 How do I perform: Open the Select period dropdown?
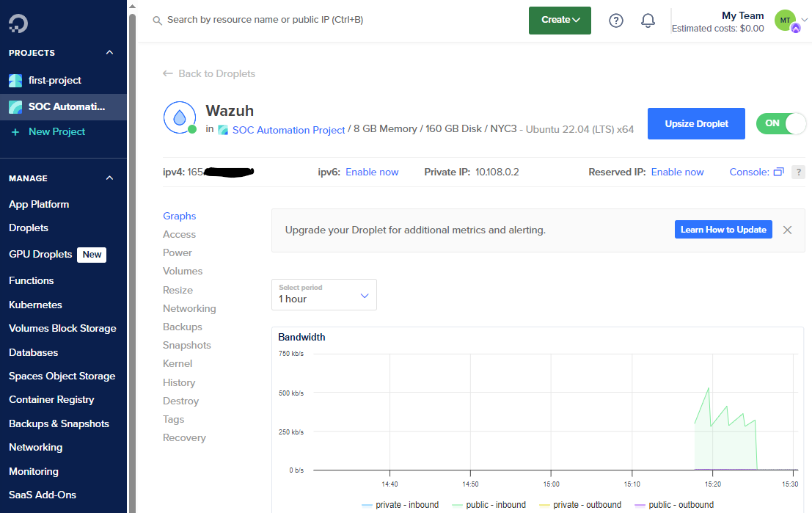point(323,294)
